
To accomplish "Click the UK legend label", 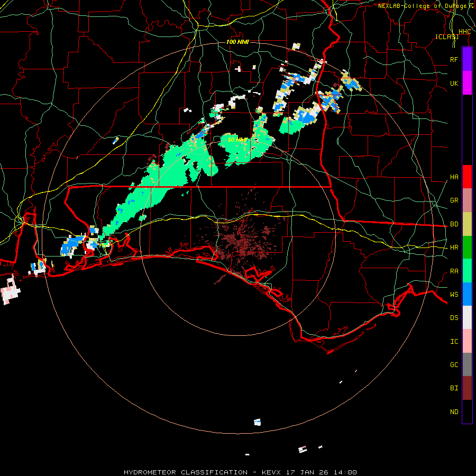I will coord(454,83).
